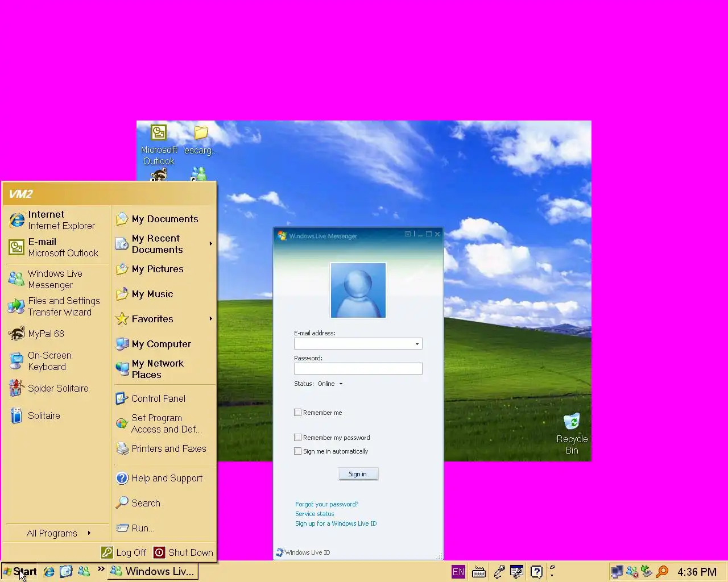Click Shut Down button
Viewport: 728px width, 582px height.
pos(184,552)
